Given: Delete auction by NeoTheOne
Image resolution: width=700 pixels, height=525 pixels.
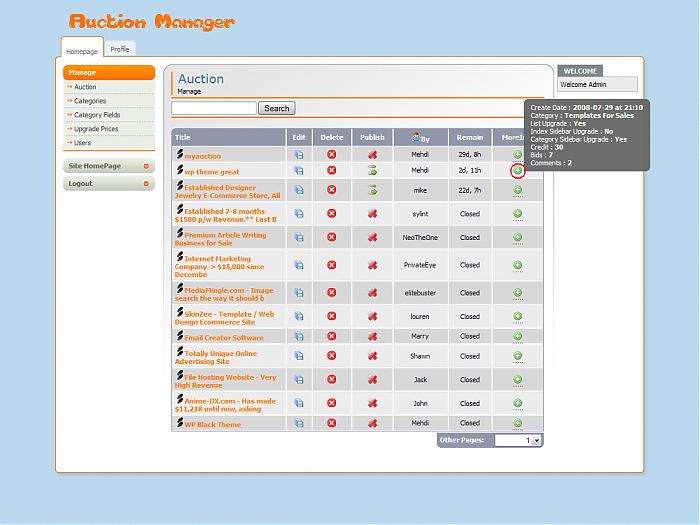Looking at the screenshot, I should click(x=331, y=237).
